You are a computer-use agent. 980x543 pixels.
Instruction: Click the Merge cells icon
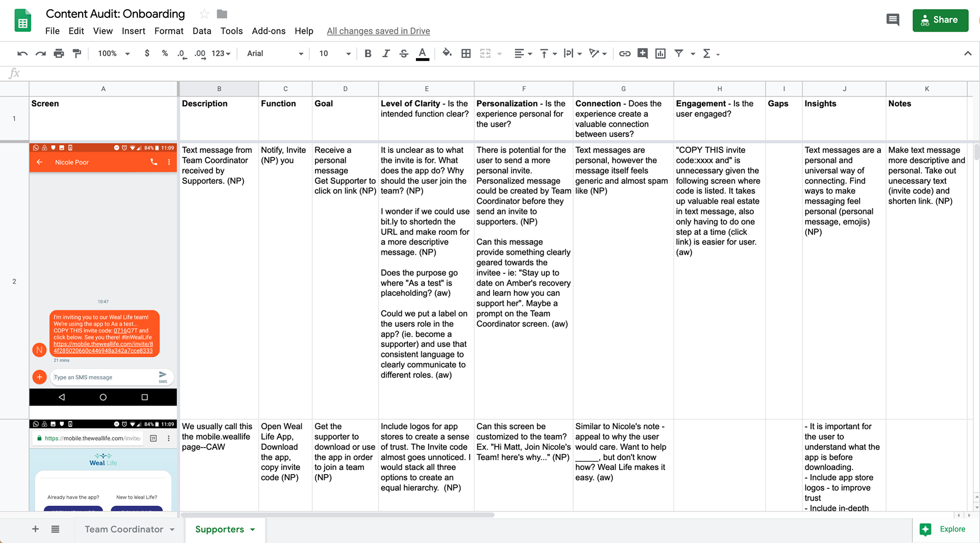click(x=485, y=54)
